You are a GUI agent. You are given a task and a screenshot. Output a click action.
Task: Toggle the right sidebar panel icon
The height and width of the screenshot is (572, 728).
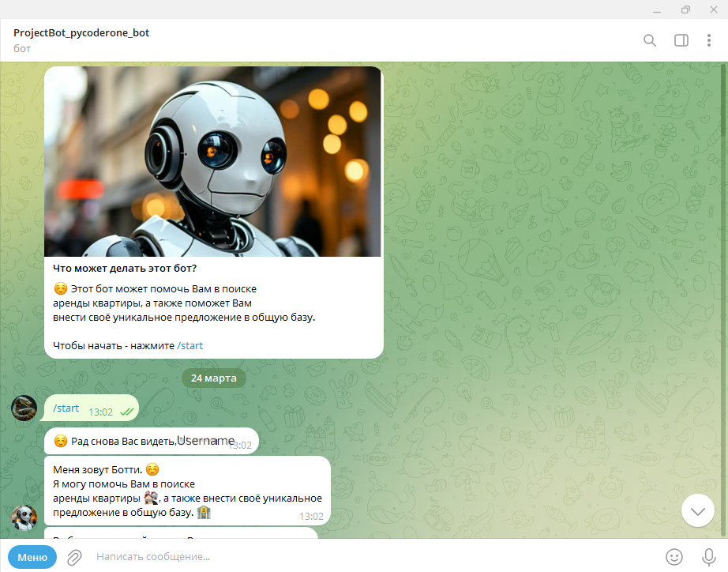pos(681,40)
